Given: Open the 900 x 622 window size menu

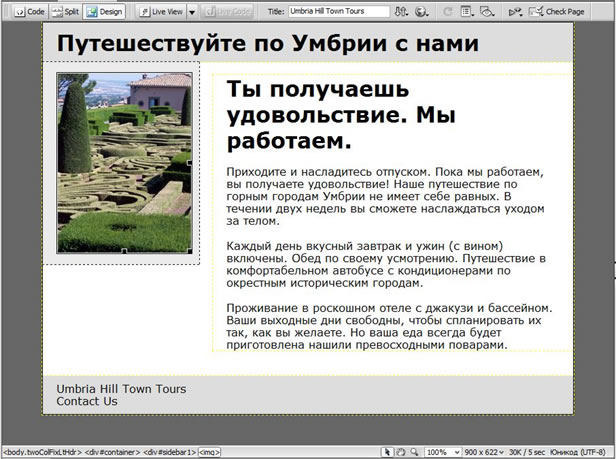Looking at the screenshot, I should 484,452.
